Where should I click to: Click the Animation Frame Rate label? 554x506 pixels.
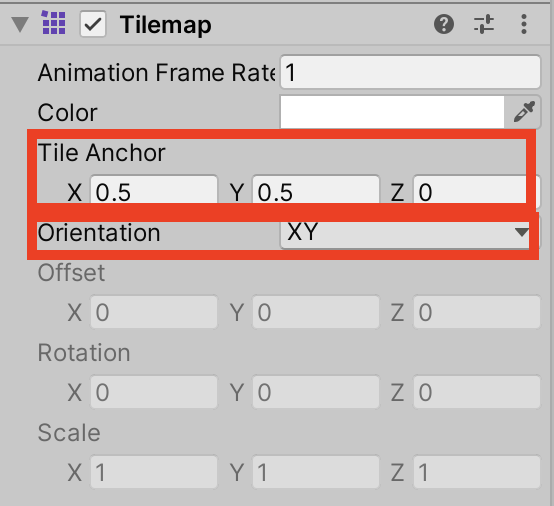pos(157,72)
